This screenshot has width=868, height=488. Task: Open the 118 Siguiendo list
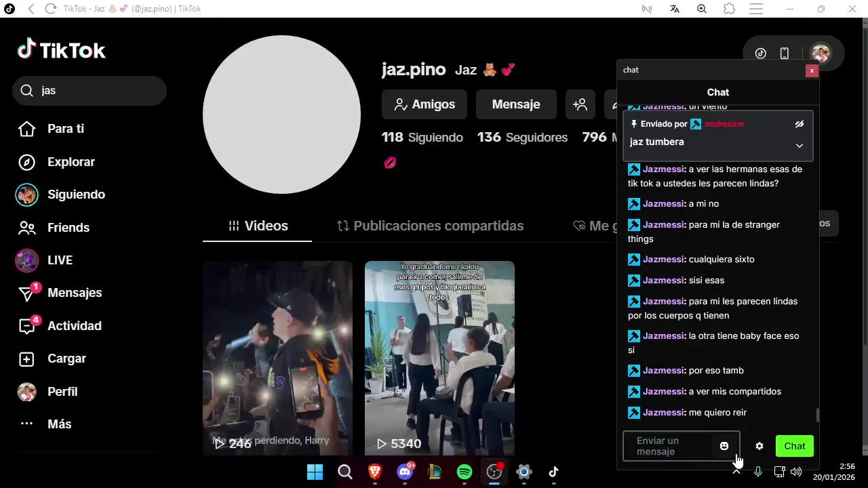pos(422,138)
